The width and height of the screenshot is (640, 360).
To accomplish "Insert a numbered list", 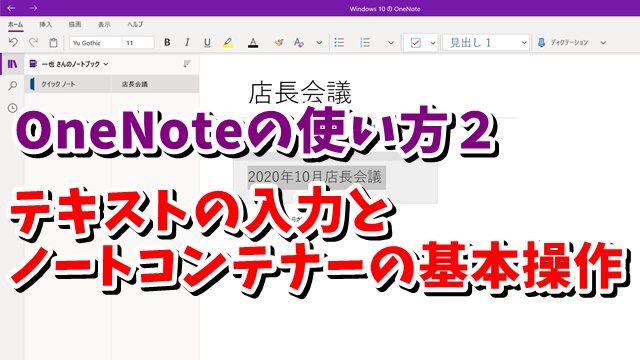I will [365, 42].
